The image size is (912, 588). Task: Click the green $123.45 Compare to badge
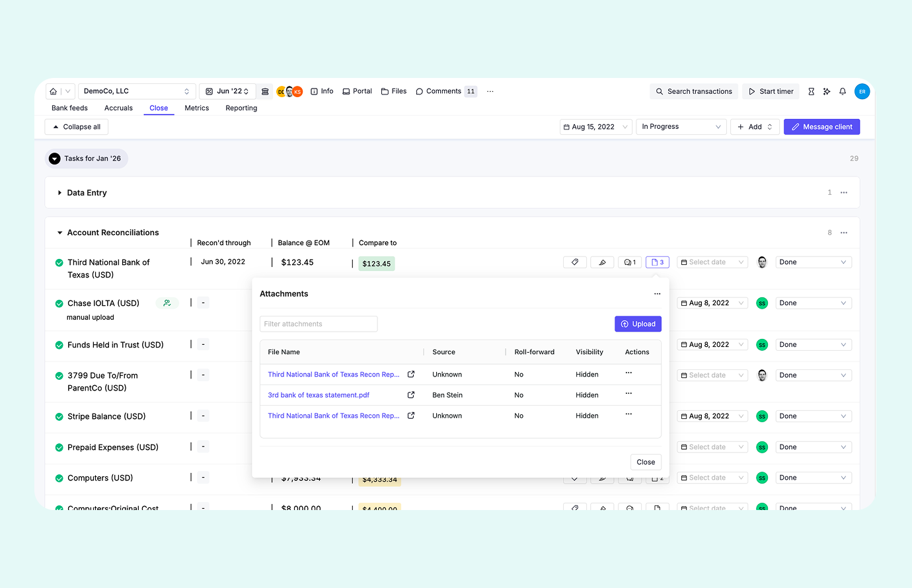click(376, 264)
